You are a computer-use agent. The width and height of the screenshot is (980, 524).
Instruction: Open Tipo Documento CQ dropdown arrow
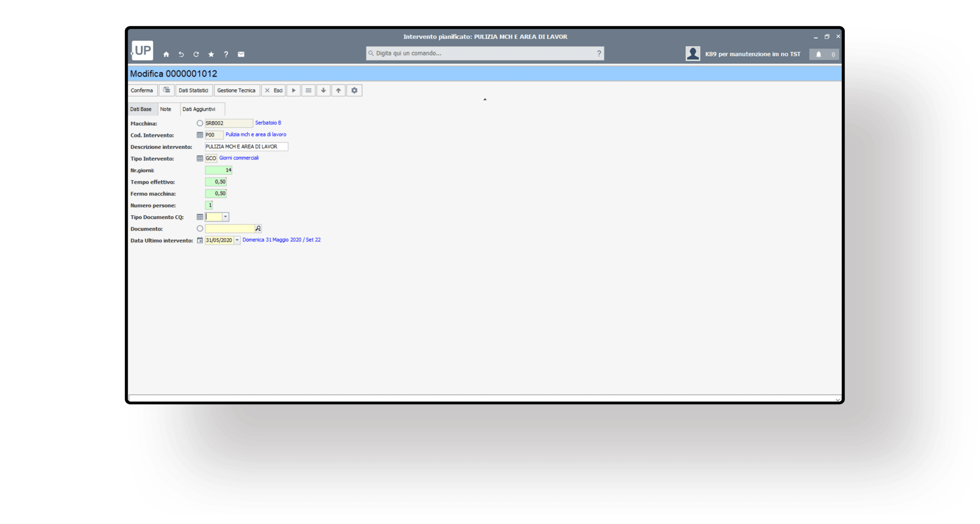pyautogui.click(x=225, y=217)
